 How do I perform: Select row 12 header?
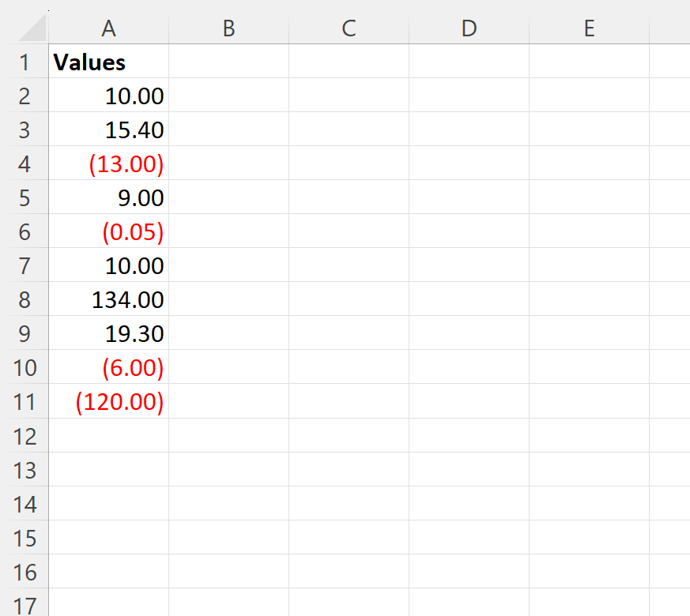[25, 435]
